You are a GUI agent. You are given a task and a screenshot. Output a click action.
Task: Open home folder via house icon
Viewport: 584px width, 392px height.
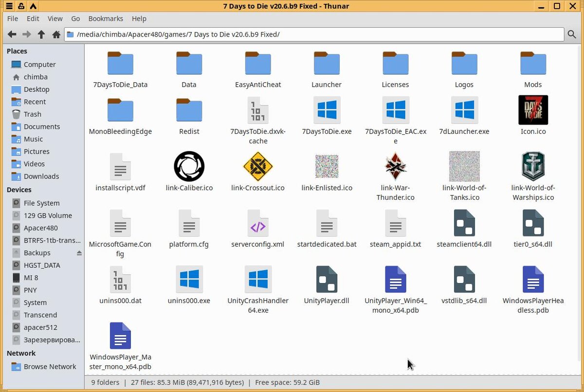[x=56, y=34]
